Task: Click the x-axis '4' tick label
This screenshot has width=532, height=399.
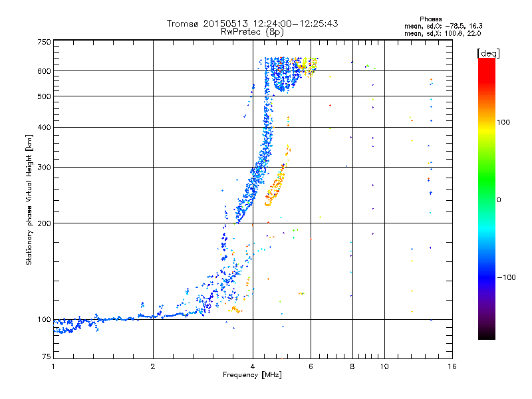Action: pyautogui.click(x=253, y=366)
